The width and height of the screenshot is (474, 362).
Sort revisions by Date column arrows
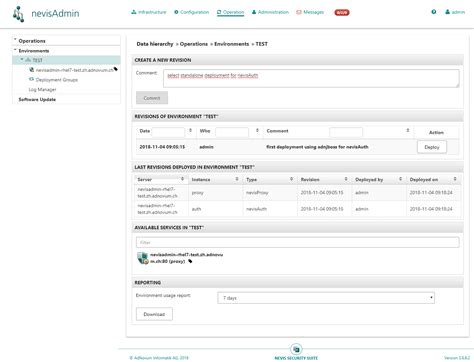[190, 130]
